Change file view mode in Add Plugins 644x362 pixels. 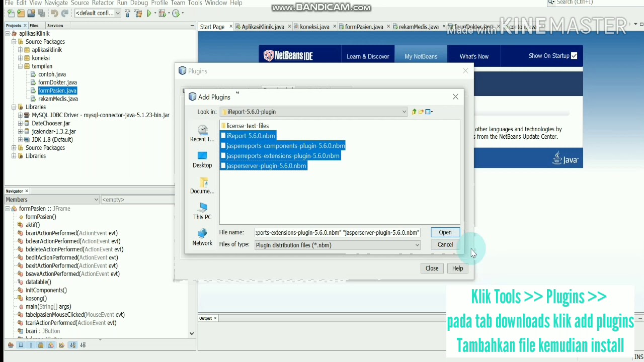[429, 112]
